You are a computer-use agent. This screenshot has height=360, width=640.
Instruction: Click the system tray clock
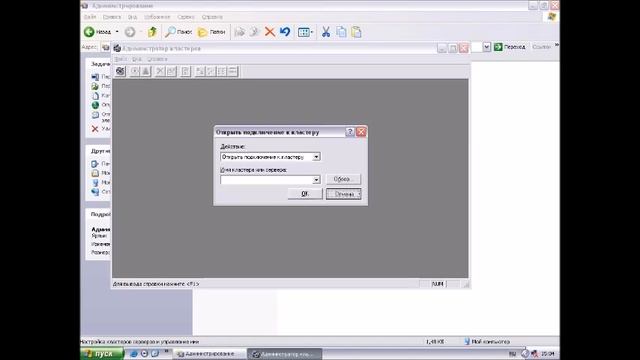[x=547, y=354]
